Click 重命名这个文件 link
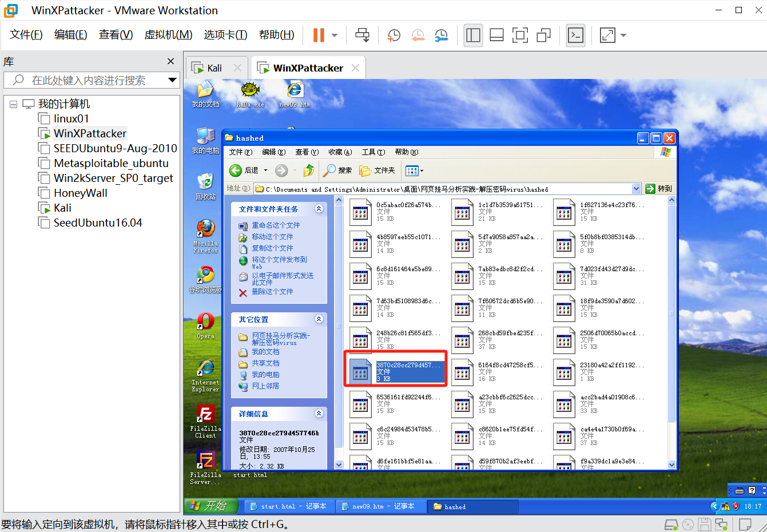The width and height of the screenshot is (767, 532). (276, 225)
